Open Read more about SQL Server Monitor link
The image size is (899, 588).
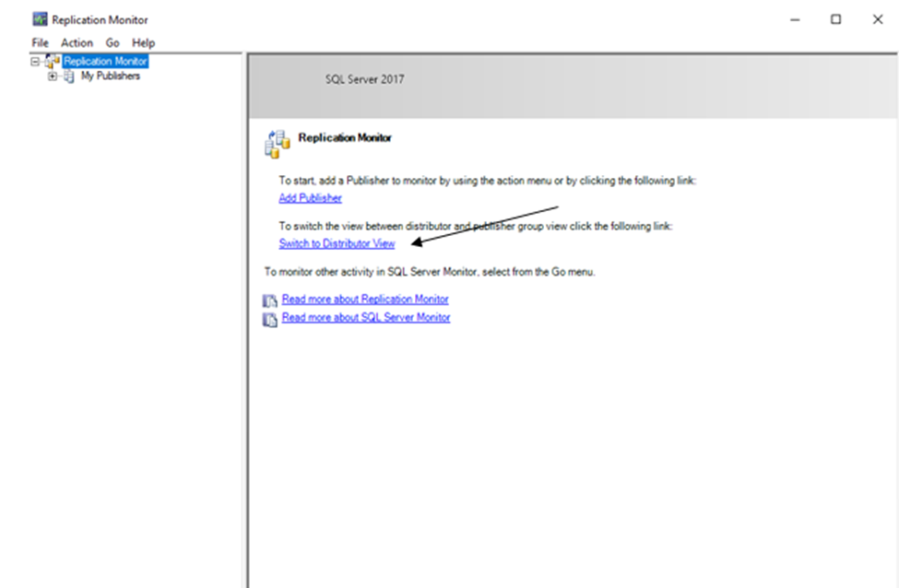tap(366, 317)
